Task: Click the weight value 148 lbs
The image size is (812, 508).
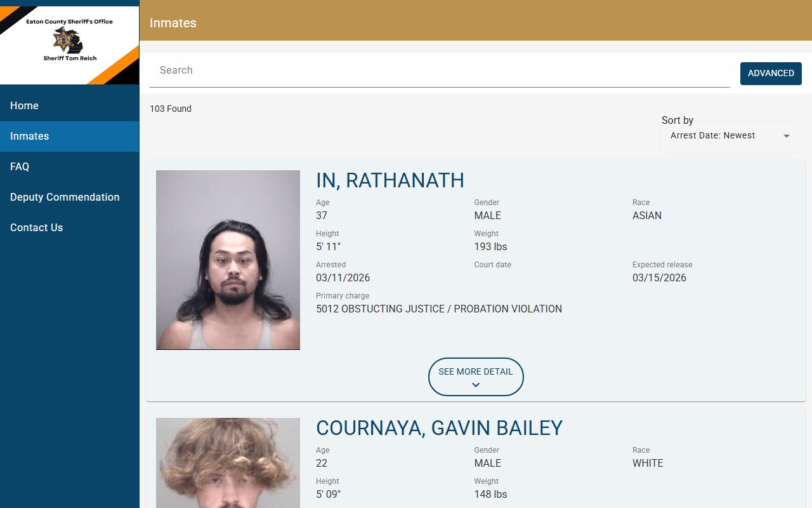Action: [x=491, y=495]
